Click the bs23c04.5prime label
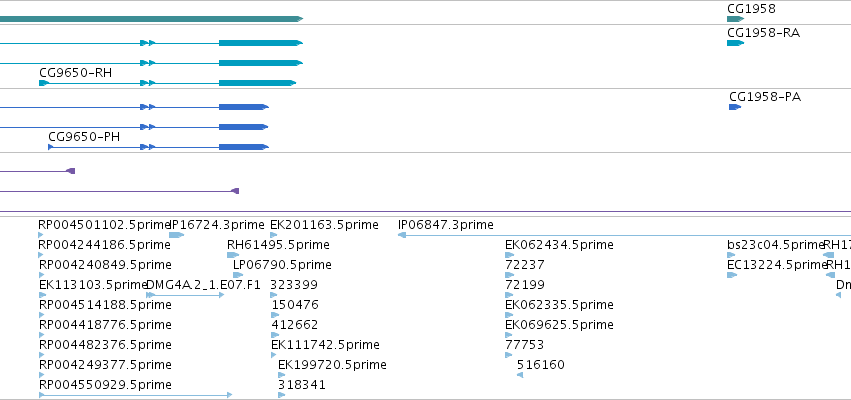Viewport: 851px width, 400px height. coord(776,245)
